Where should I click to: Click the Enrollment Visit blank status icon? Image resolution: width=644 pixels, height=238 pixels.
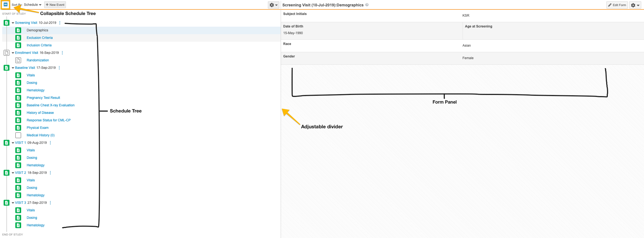6,53
